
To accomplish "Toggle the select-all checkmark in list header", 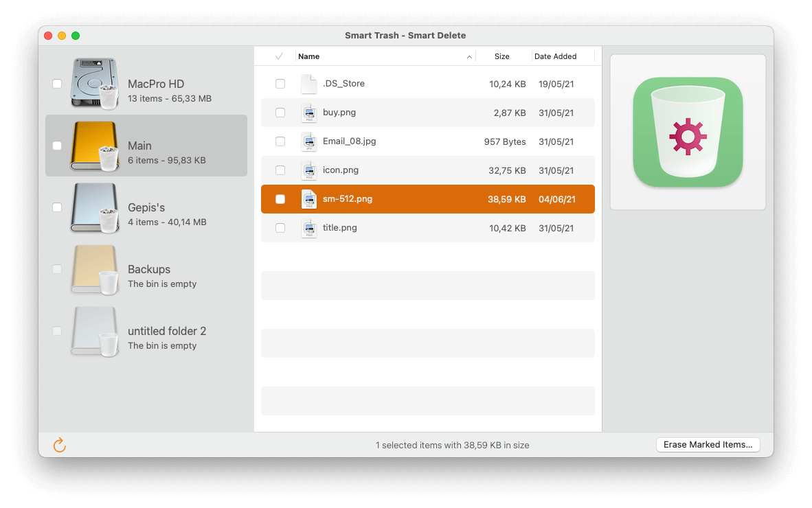I will click(x=280, y=56).
